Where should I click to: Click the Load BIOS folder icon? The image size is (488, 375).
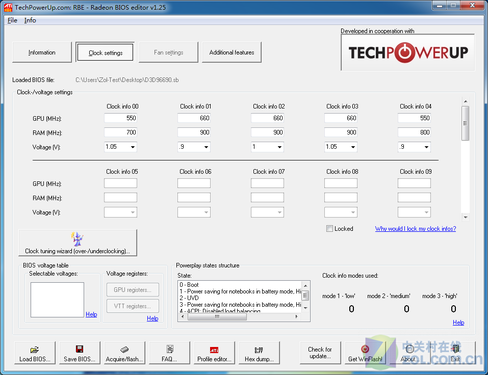34,349
